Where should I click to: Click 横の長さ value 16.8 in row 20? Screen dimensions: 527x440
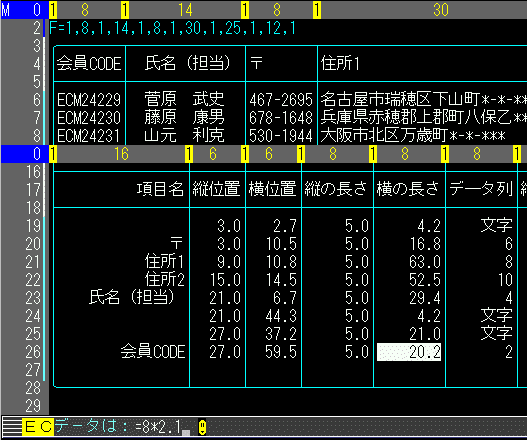coord(425,244)
